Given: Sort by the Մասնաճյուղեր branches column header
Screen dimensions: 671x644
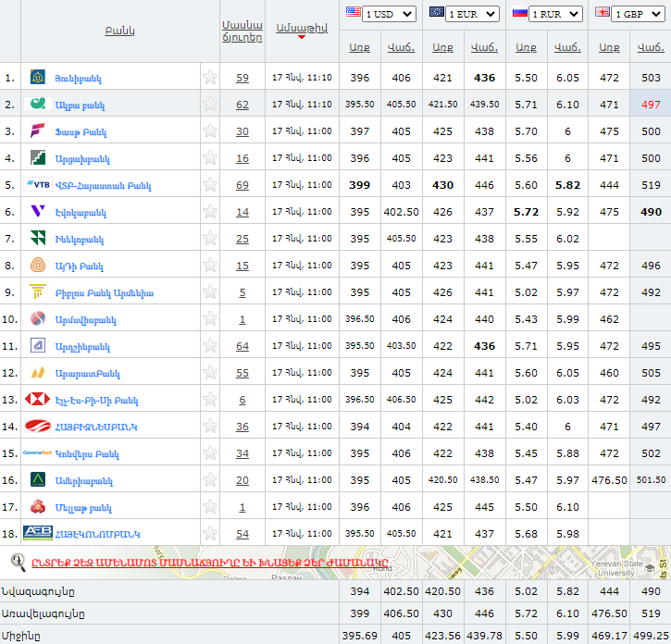Looking at the screenshot, I should tap(242, 31).
